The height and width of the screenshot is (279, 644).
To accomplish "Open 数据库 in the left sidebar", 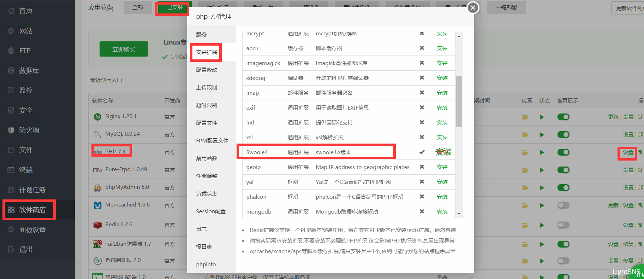I will [29, 70].
